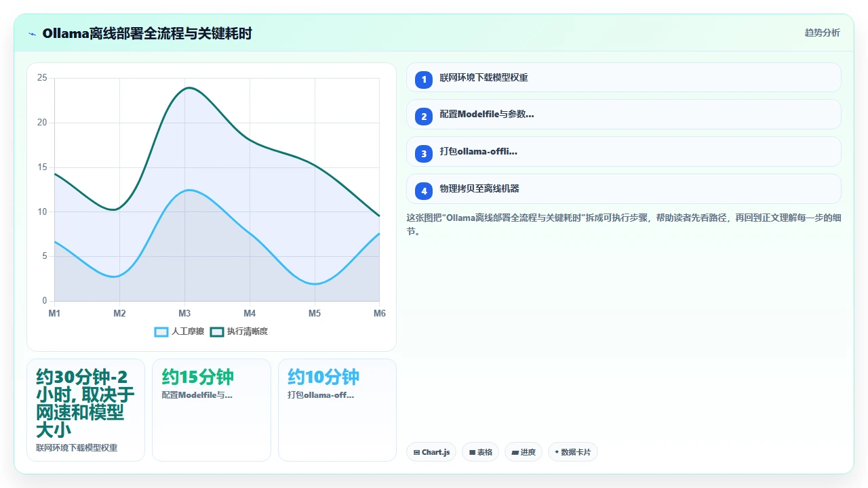Click the step 2 number badge
This screenshot has width=868, height=488.
(x=424, y=117)
